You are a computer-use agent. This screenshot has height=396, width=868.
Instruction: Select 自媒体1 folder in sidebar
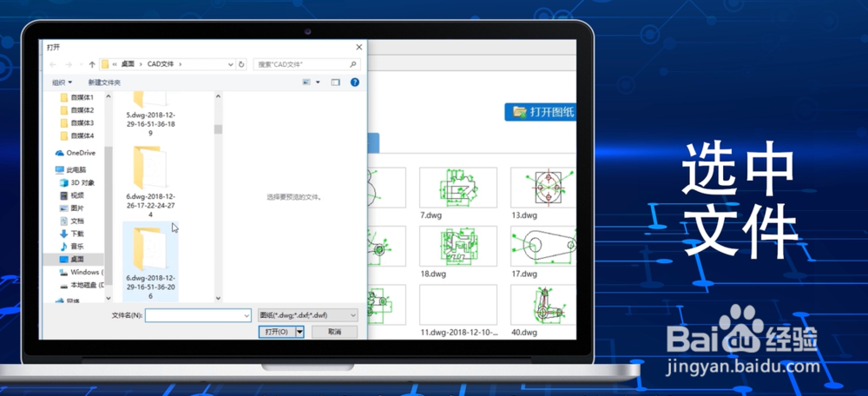(x=77, y=97)
